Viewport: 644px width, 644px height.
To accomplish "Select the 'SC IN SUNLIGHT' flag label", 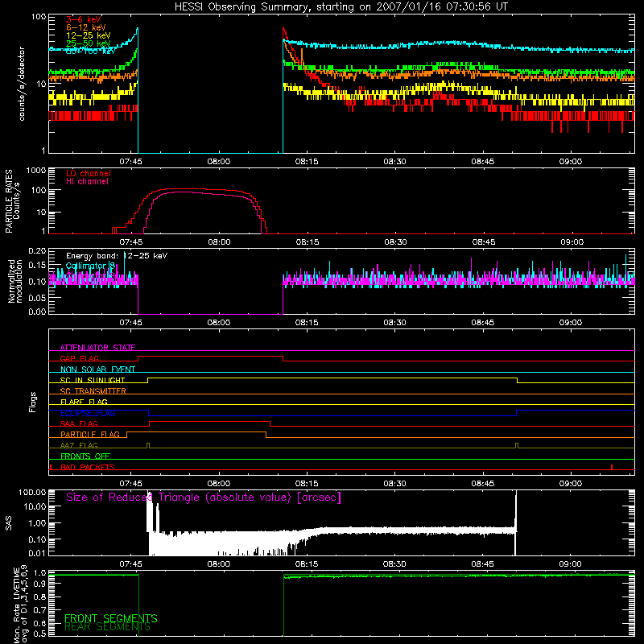I will (x=93, y=380).
